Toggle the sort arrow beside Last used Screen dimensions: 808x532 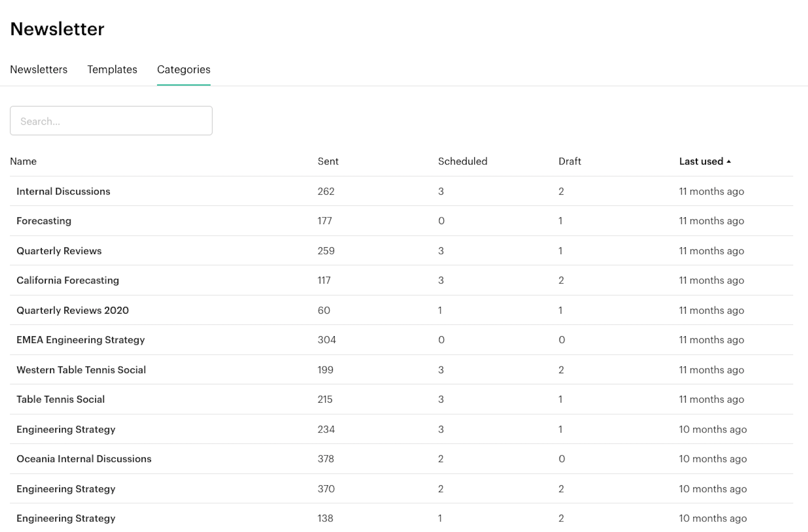pos(729,161)
